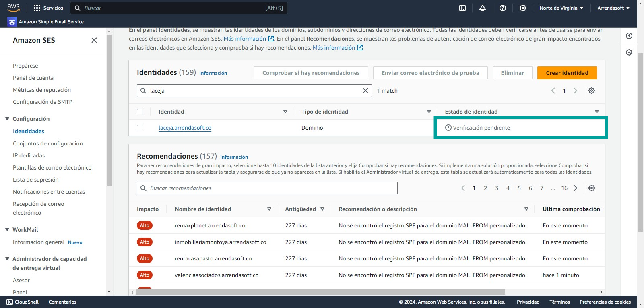Open the Arrendasoft account dropdown
Image resolution: width=644 pixels, height=308 pixels.
coord(613,8)
